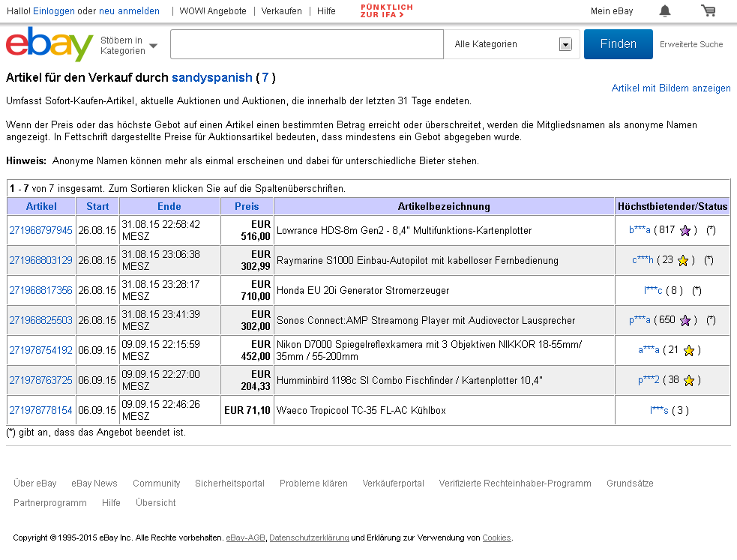Open the Datenschutzerklärung link
The image size is (737, 560).
pyautogui.click(x=310, y=538)
